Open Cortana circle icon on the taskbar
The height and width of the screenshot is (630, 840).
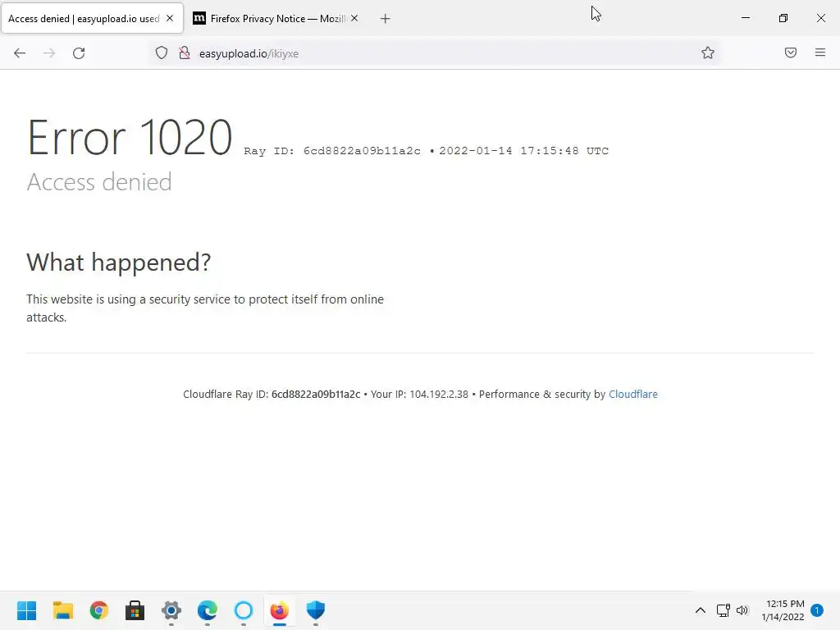click(x=243, y=610)
